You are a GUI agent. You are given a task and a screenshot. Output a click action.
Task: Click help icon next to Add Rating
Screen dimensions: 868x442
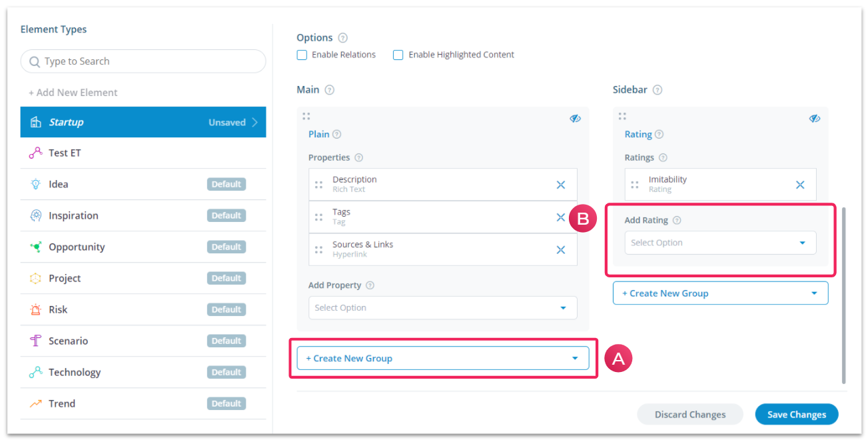[677, 221]
